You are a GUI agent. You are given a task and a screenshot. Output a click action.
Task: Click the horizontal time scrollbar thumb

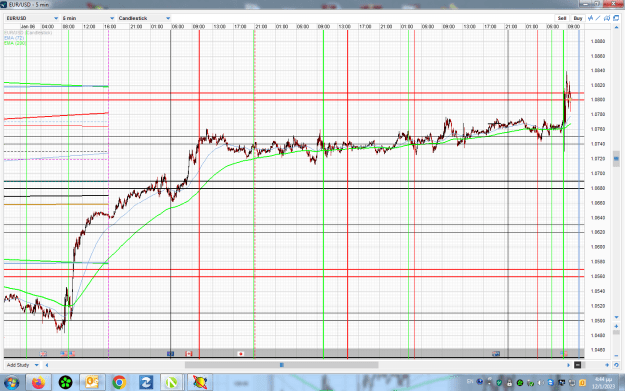281,365
